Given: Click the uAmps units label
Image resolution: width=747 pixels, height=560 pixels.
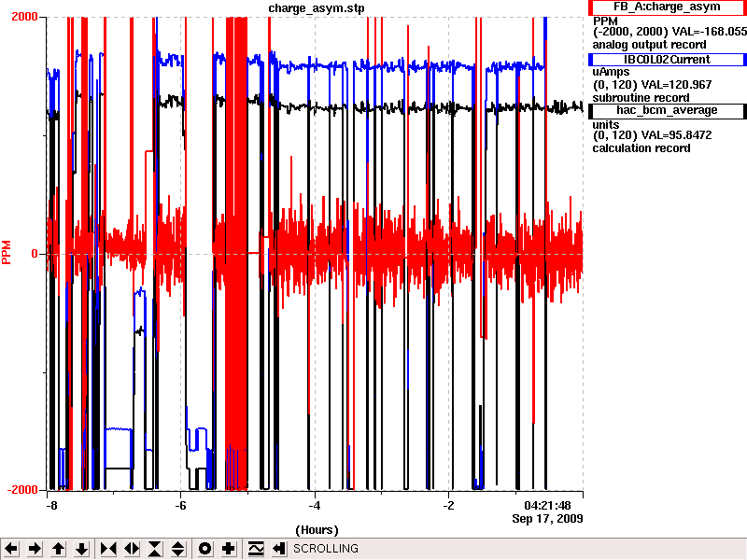Looking at the screenshot, I should (x=612, y=73).
